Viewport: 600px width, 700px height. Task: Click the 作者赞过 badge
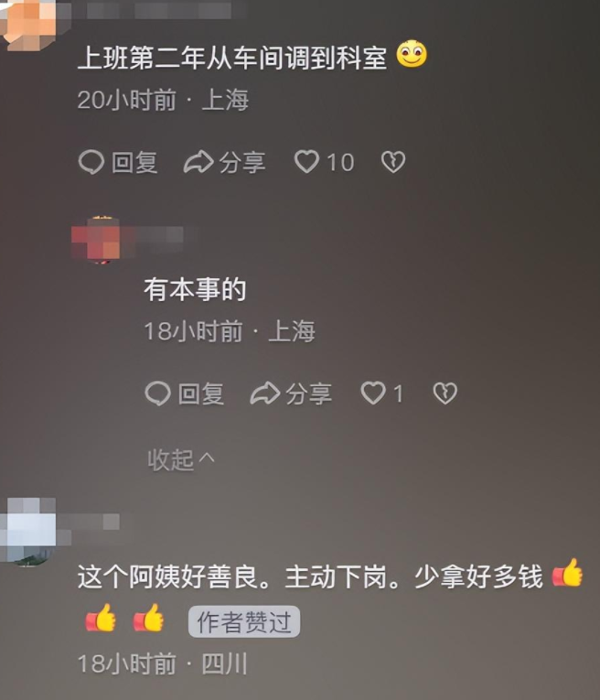pos(244,621)
